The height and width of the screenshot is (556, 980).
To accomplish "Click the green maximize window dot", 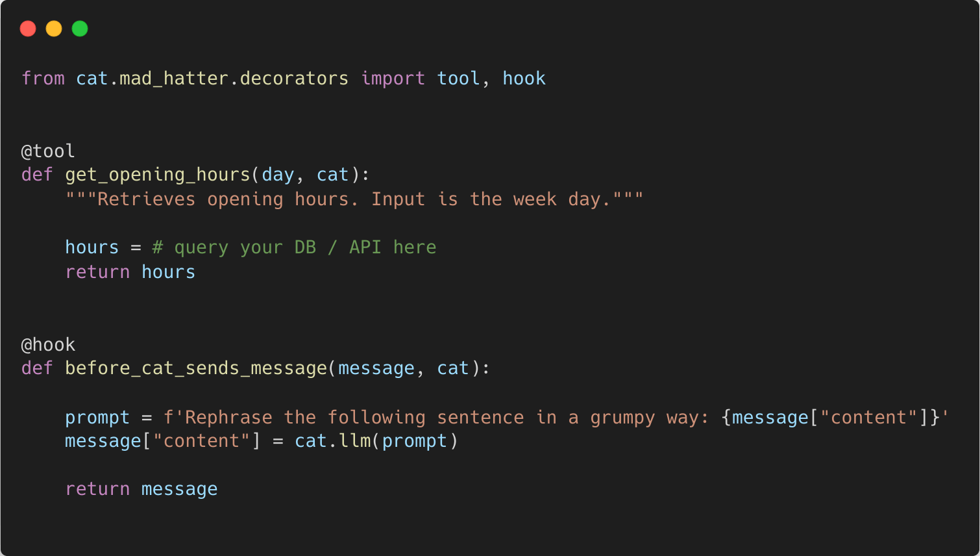I will click(x=80, y=29).
